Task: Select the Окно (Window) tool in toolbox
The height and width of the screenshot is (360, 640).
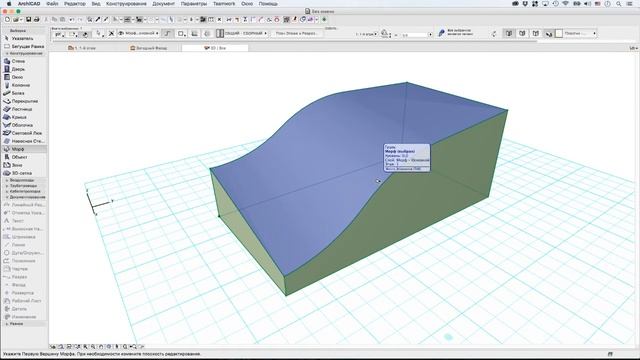Action: pos(24,77)
